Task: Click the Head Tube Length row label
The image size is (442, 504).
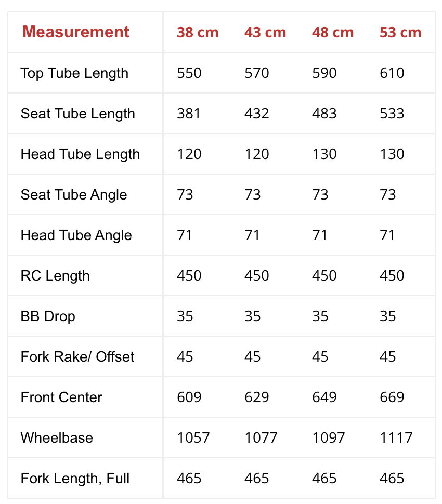Action: [80, 154]
